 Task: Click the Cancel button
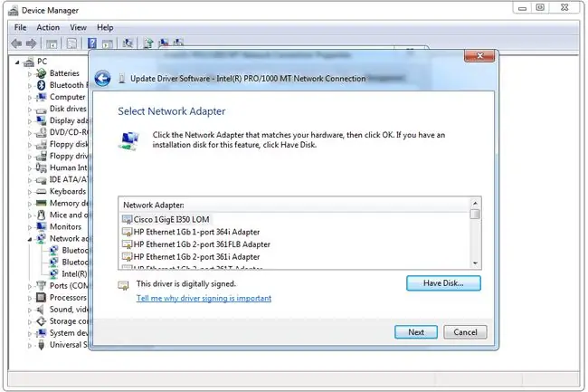tap(465, 332)
